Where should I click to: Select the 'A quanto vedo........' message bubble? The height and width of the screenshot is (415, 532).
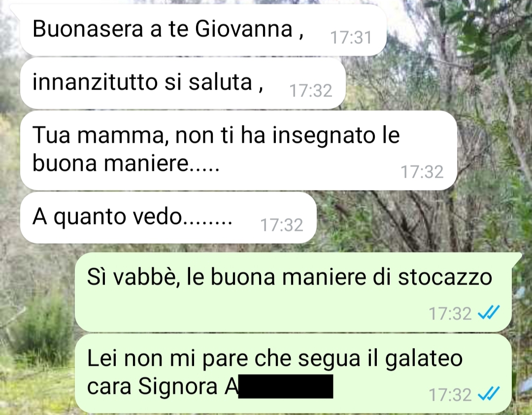tap(168, 218)
